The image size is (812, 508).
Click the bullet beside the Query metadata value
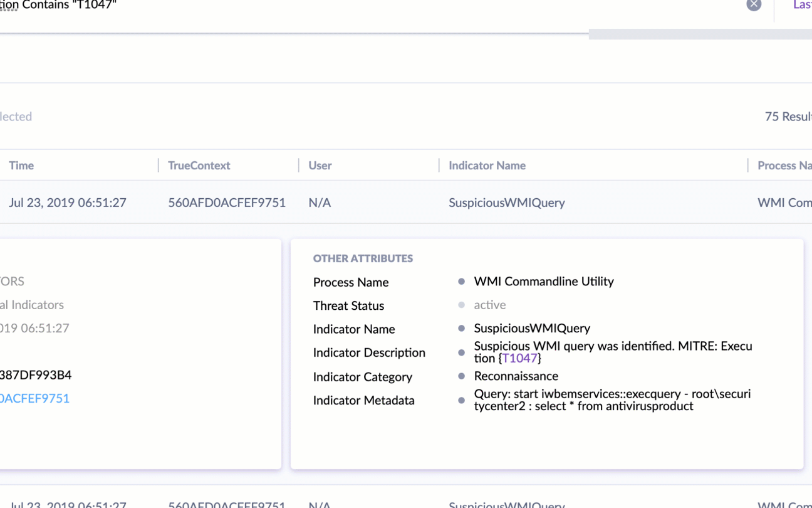pos(462,400)
